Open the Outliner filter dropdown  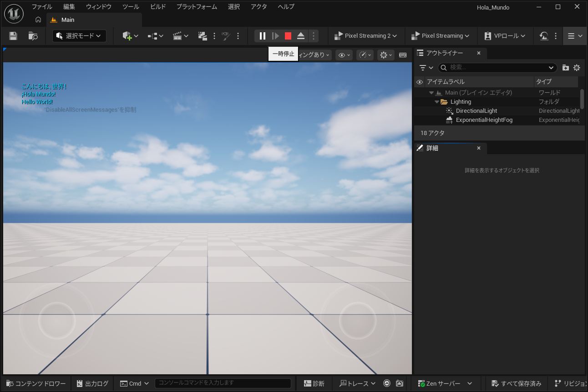(426, 68)
